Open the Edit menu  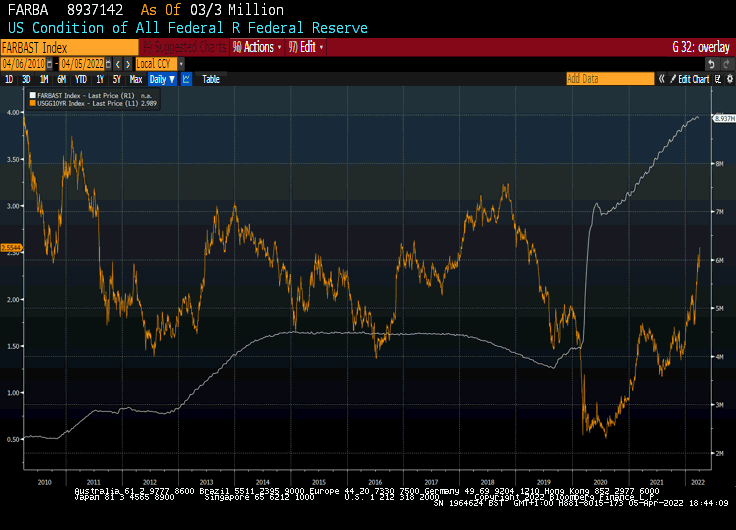click(306, 47)
